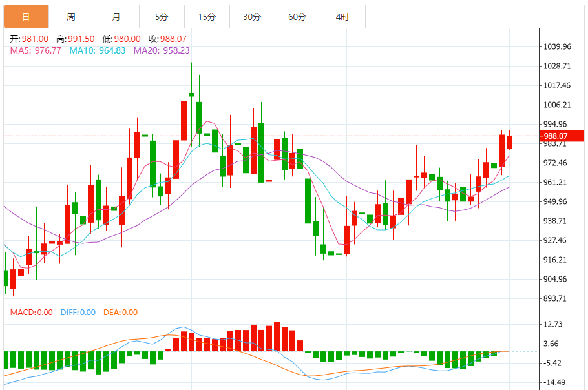The image size is (588, 390).
Task: Click the 904.96 price axis label
Action: [x=556, y=279]
